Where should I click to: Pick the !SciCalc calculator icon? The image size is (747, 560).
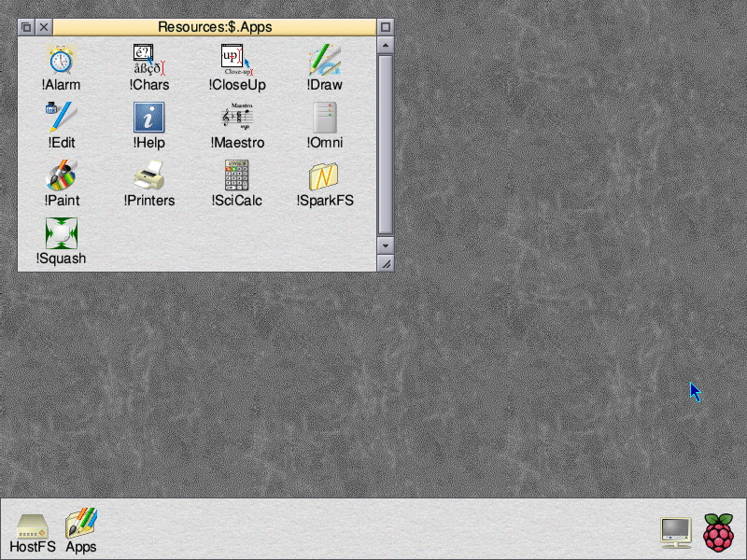[237, 175]
